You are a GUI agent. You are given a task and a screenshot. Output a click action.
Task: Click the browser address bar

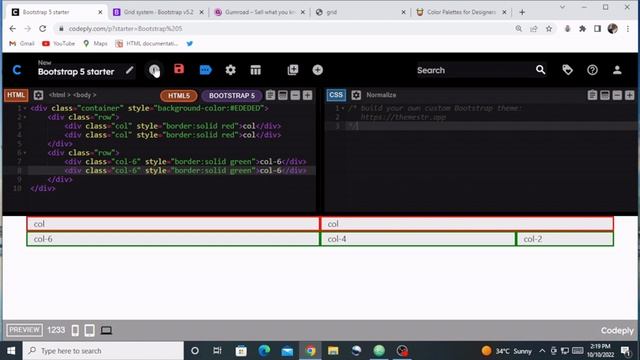pyautogui.click(x=286, y=29)
